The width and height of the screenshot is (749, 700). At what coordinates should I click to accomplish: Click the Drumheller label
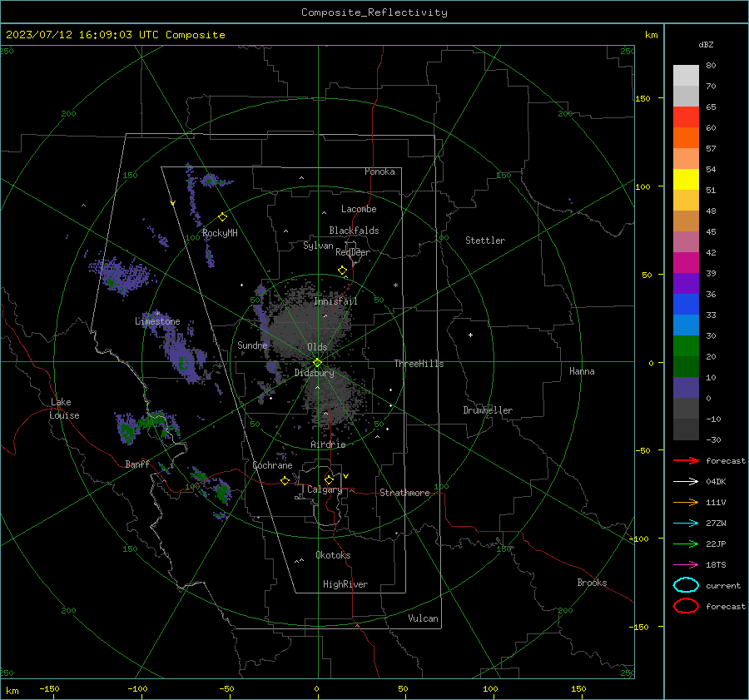[488, 410]
